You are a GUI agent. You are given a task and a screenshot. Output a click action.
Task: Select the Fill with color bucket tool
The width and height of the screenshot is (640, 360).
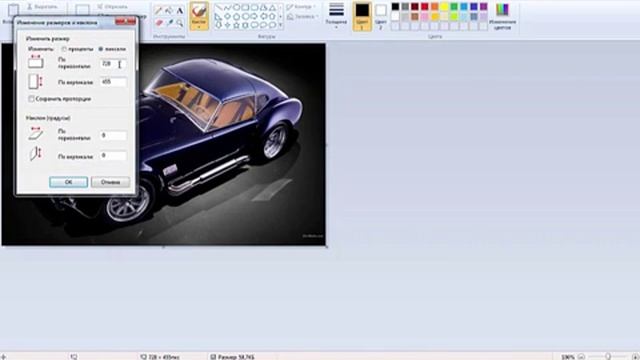(x=169, y=10)
